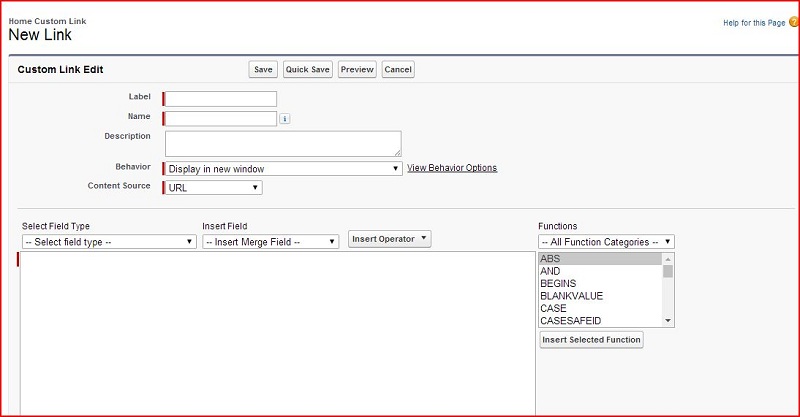
Task: Preview the custom link
Action: coord(357,69)
